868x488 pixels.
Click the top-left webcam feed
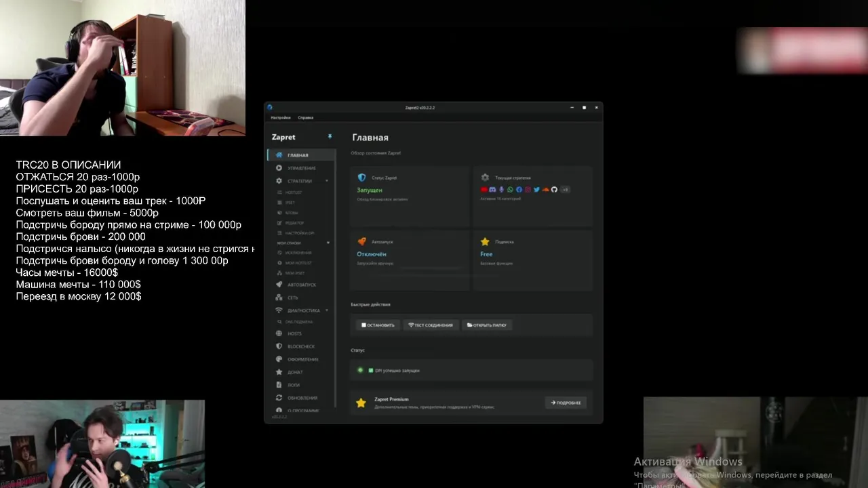tap(123, 68)
